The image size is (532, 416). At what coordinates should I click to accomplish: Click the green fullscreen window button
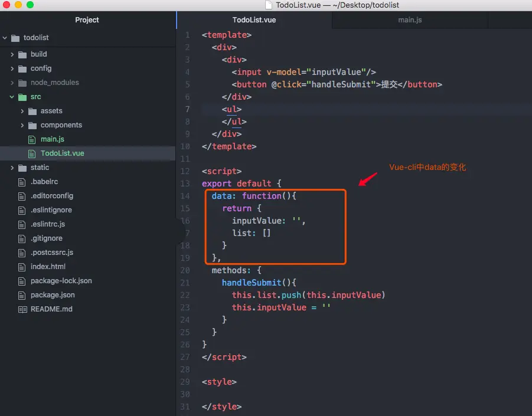(x=30, y=5)
